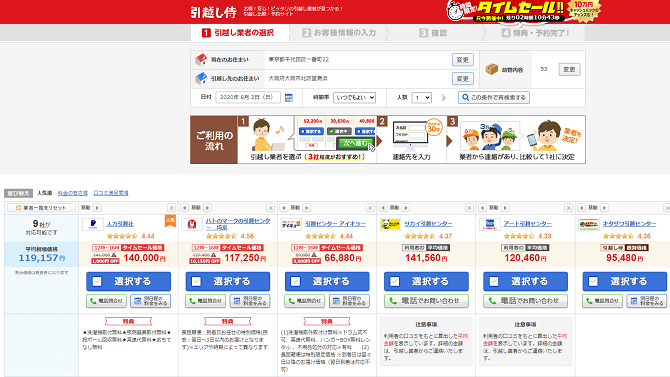Sort by 口コミ満足度順 review satisfaction
The image size is (670, 377).
coord(111,193)
